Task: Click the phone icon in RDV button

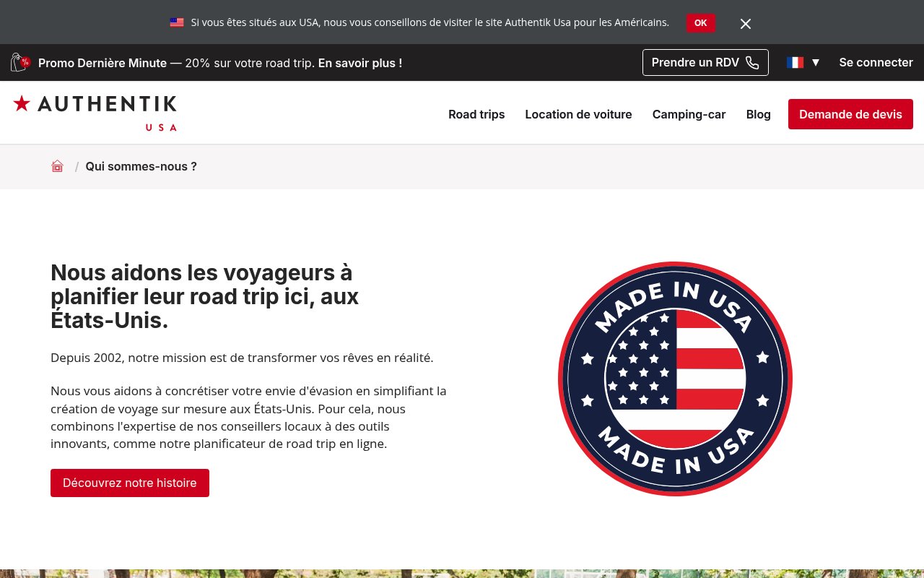Action: [x=752, y=63]
